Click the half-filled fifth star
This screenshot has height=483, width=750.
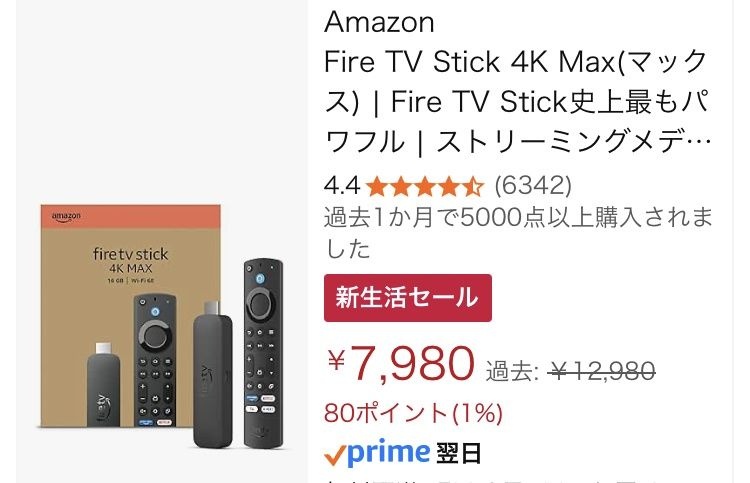(473, 186)
